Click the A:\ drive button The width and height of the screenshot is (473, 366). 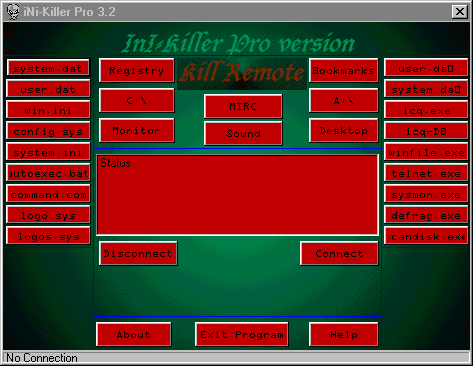(x=344, y=100)
